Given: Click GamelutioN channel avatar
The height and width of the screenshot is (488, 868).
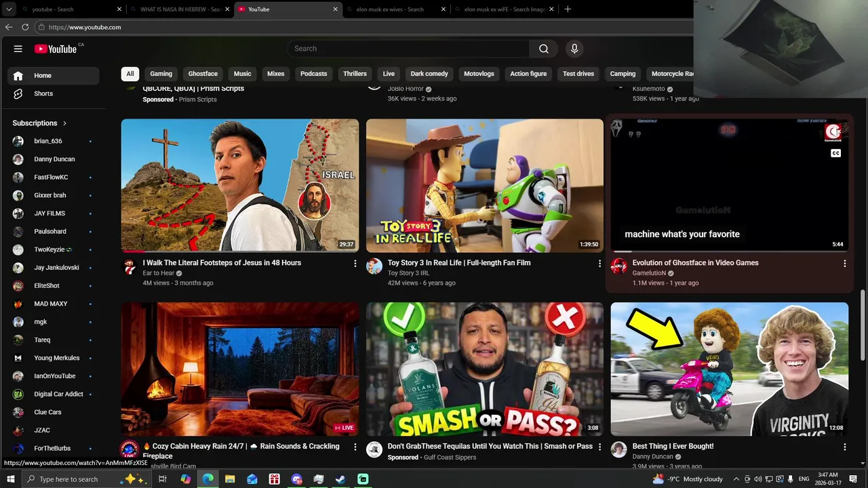Looking at the screenshot, I should point(618,266).
